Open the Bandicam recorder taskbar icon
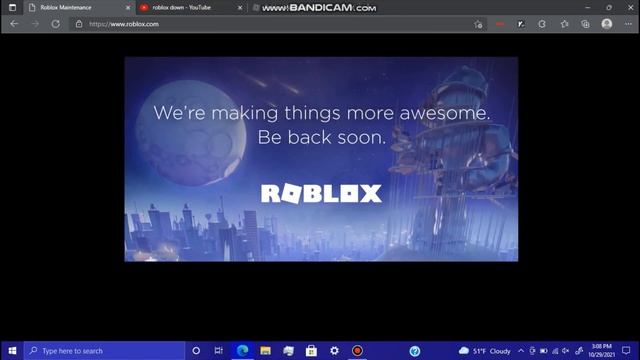Screen dimensions: 640x360 357,351
